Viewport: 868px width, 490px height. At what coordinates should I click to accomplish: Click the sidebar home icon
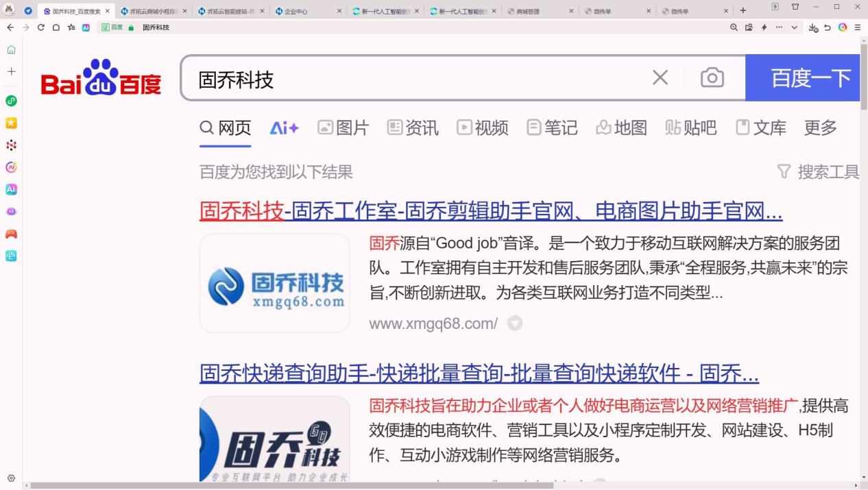[11, 49]
